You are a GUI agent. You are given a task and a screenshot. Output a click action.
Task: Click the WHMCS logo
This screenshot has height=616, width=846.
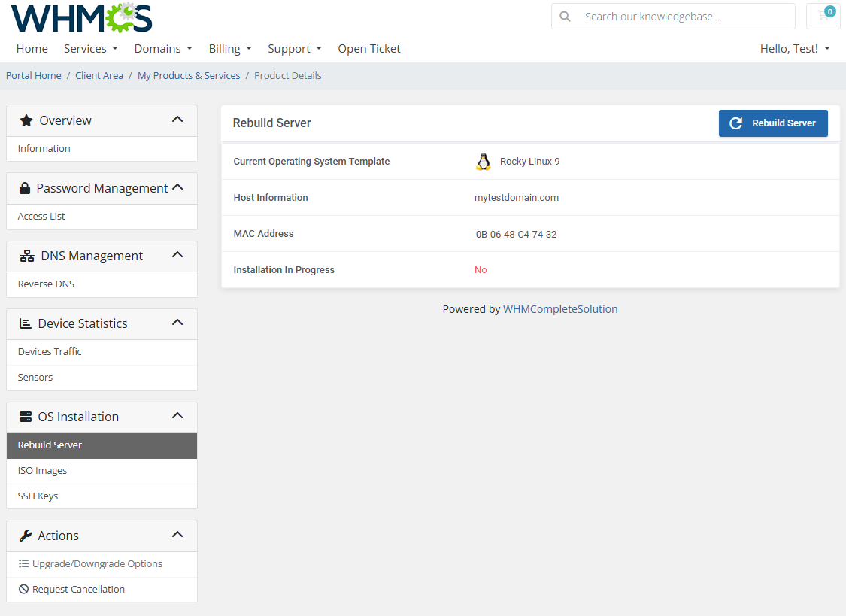pyautogui.click(x=81, y=18)
